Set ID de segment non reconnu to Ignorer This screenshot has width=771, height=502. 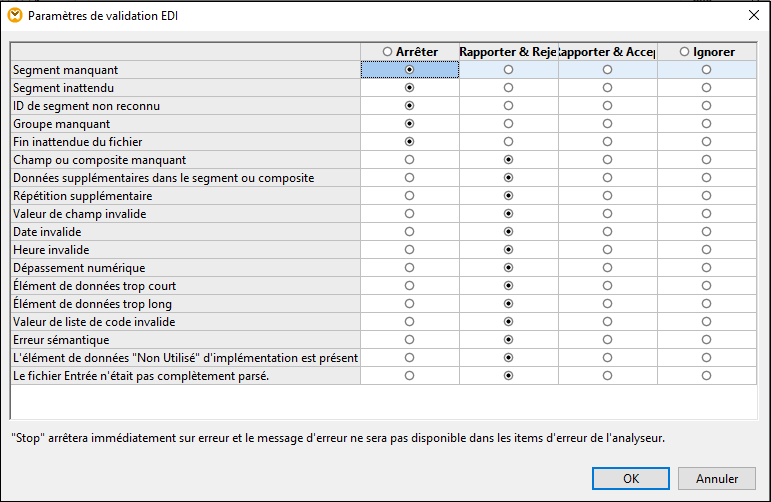[707, 106]
